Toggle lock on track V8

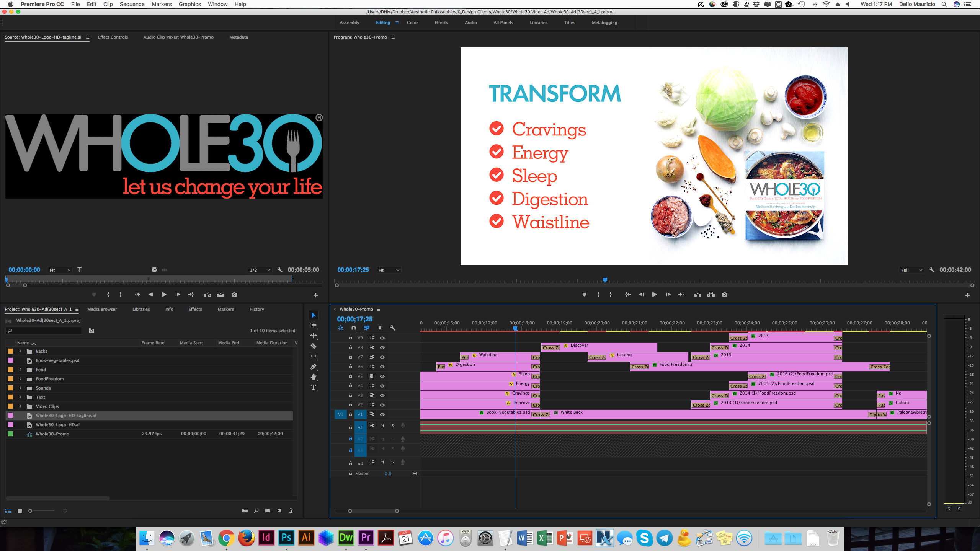click(x=350, y=347)
